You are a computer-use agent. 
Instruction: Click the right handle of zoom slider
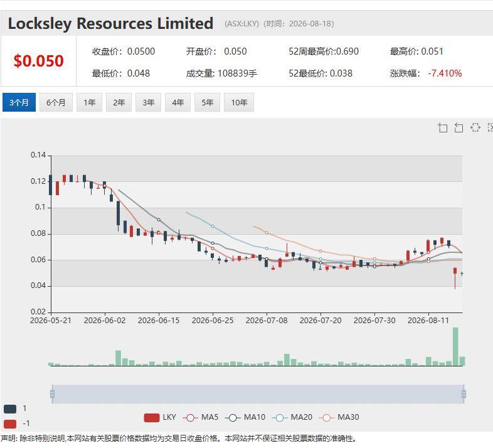coord(464,394)
